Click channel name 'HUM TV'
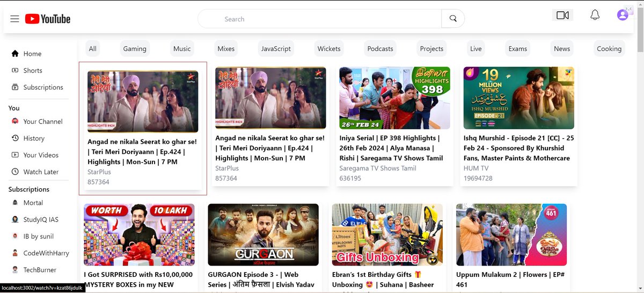Image resolution: width=644 pixels, height=293 pixels. coord(476,168)
